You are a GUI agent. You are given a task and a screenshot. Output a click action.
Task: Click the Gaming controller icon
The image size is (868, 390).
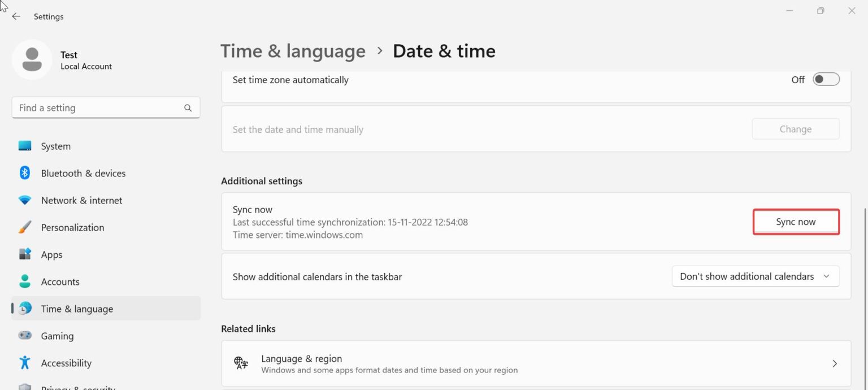25,335
